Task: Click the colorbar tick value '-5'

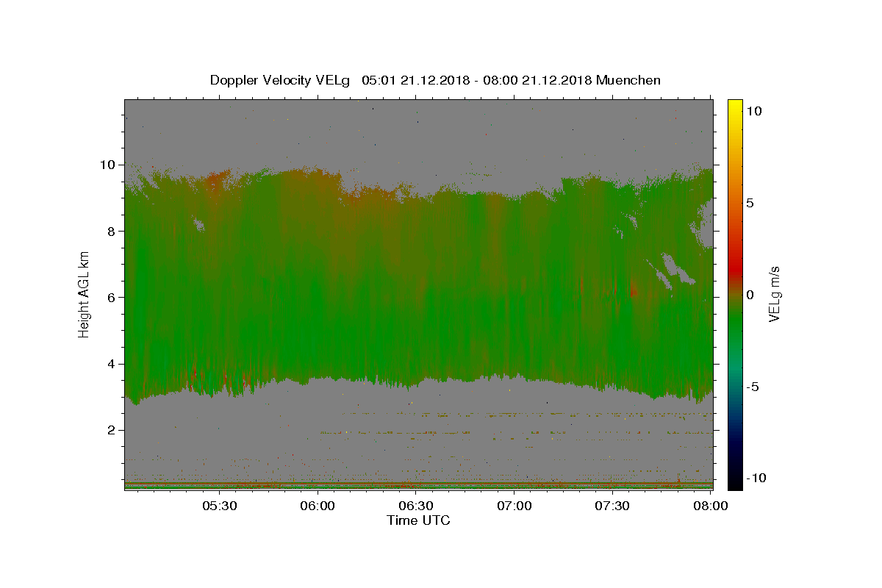Action: (x=753, y=387)
